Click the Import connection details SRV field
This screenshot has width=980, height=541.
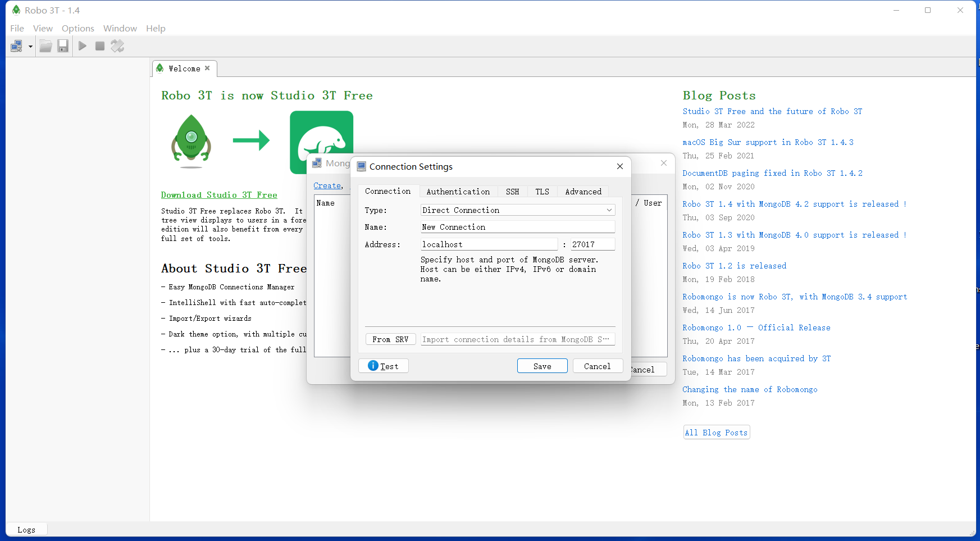518,339
